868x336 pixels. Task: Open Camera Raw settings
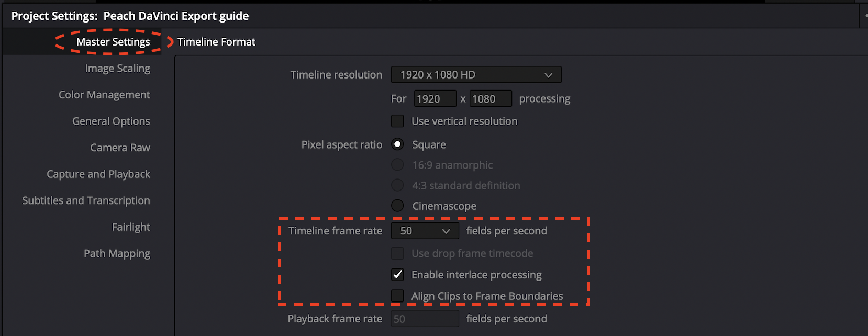point(120,148)
